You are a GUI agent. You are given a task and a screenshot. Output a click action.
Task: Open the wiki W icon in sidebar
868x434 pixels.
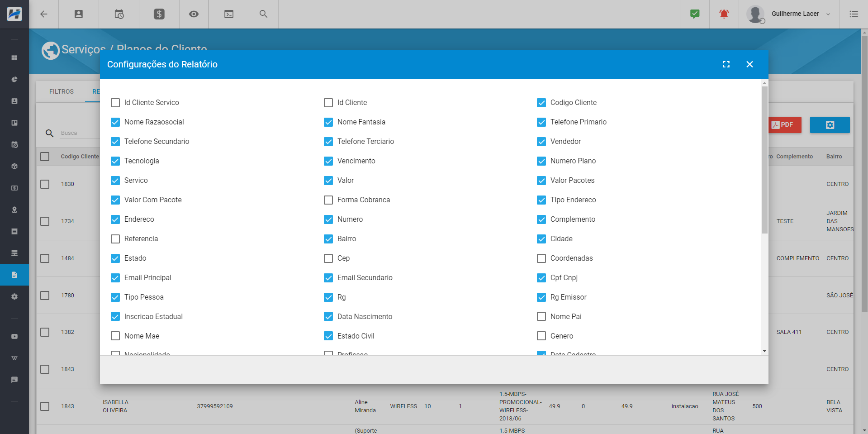pyautogui.click(x=14, y=358)
